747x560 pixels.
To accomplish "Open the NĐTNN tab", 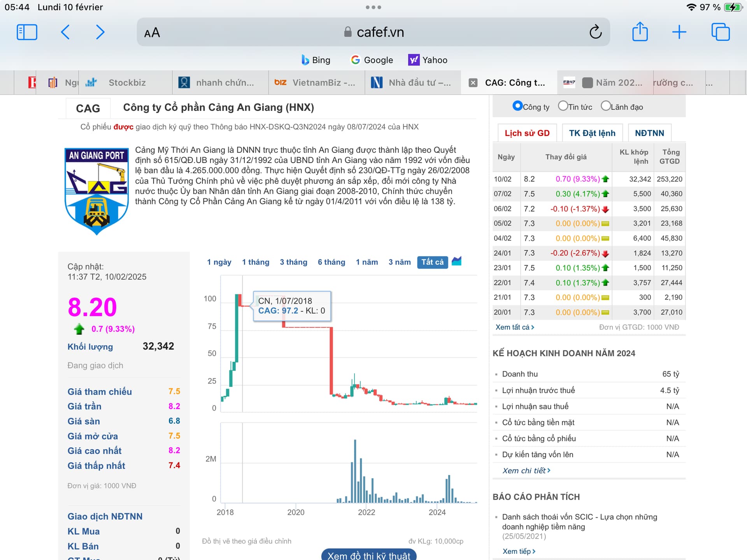I will coord(649,133).
